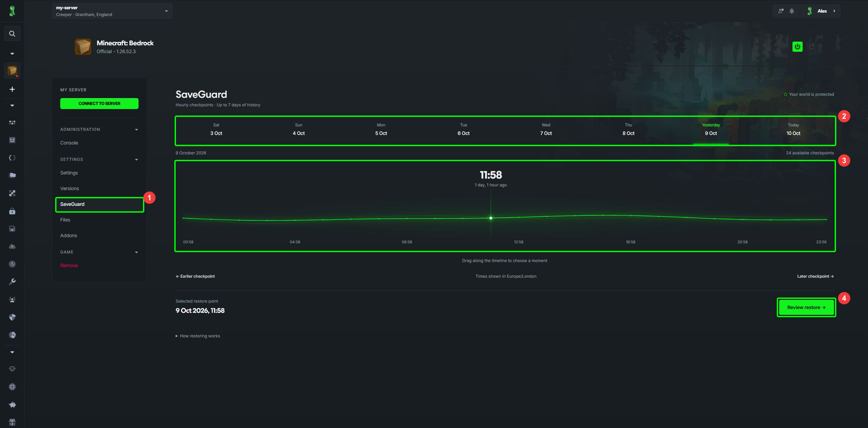Image resolution: width=868 pixels, height=428 pixels.
Task: Collapse the ADMINISTRATION section
Action: tap(99, 129)
